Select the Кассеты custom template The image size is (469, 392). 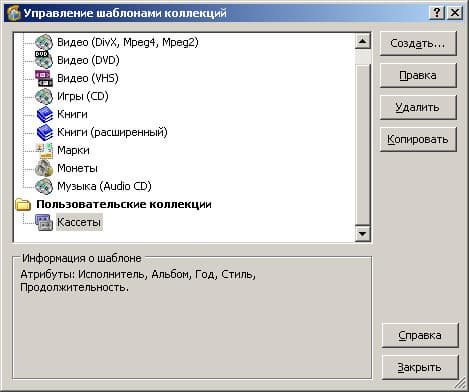(79, 222)
